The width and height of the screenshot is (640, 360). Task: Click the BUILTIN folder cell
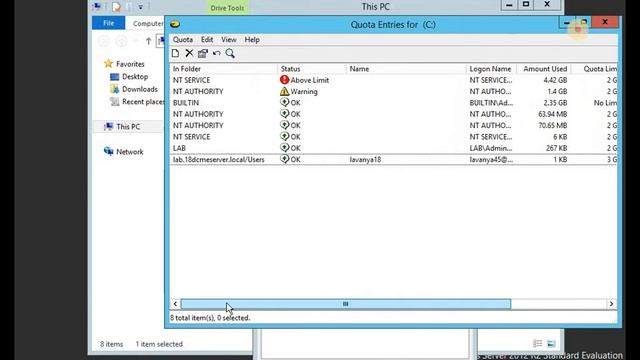click(186, 103)
